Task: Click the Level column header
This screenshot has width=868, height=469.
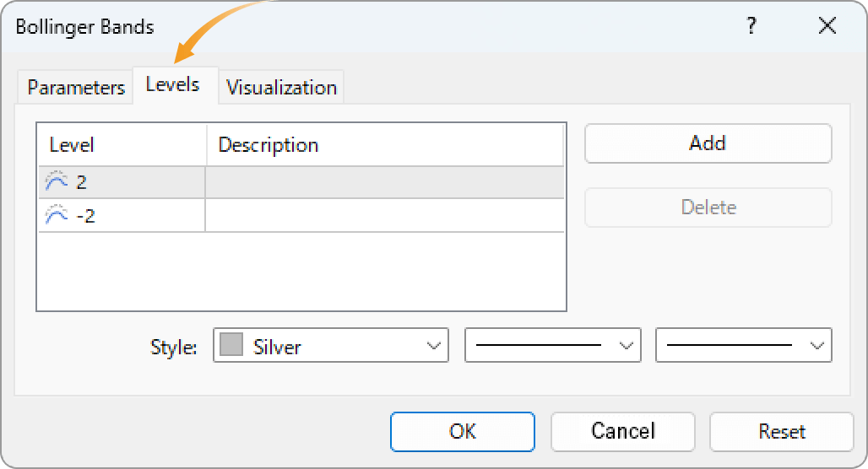Action: coord(122,145)
